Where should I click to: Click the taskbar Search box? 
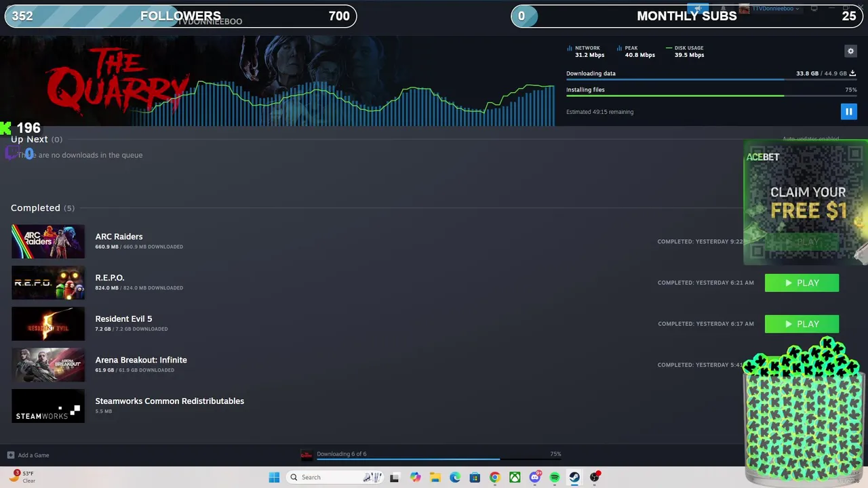335,477
